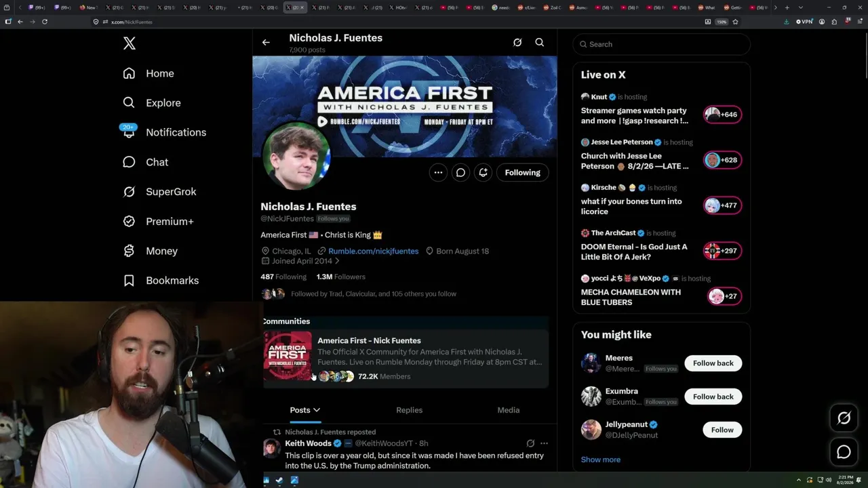868x488 pixels.
Task: Open the browser VPN button
Action: (x=804, y=22)
